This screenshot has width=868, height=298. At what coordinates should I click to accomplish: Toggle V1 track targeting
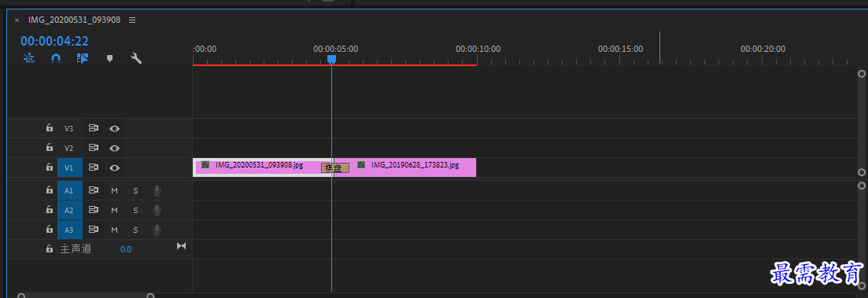(x=69, y=167)
